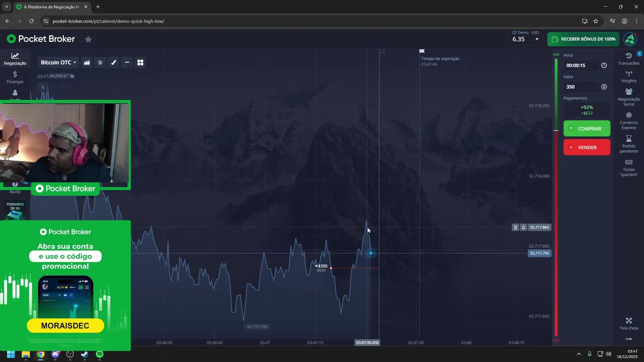Image resolution: width=644 pixels, height=362 pixels.
Task: Click the Pocket Broker logo
Action: [41, 39]
